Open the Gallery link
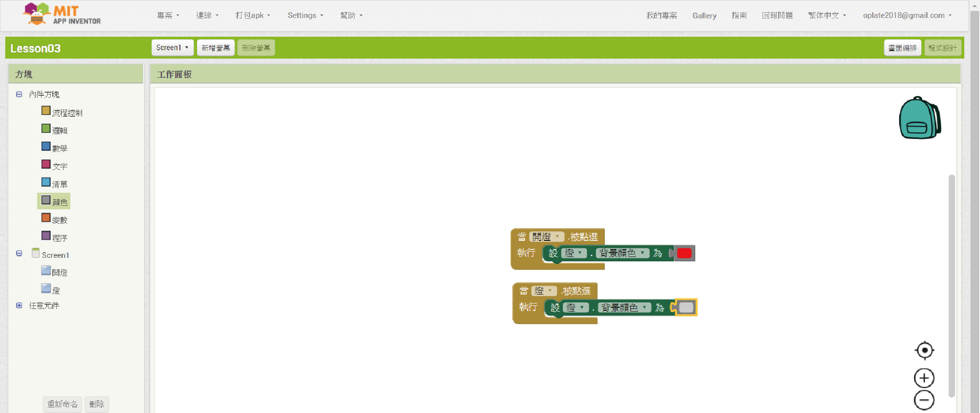The width and height of the screenshot is (980, 413). point(704,15)
